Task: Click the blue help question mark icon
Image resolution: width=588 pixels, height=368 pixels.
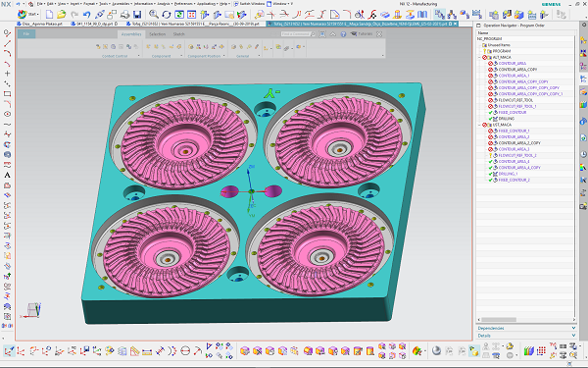Action: [x=343, y=34]
